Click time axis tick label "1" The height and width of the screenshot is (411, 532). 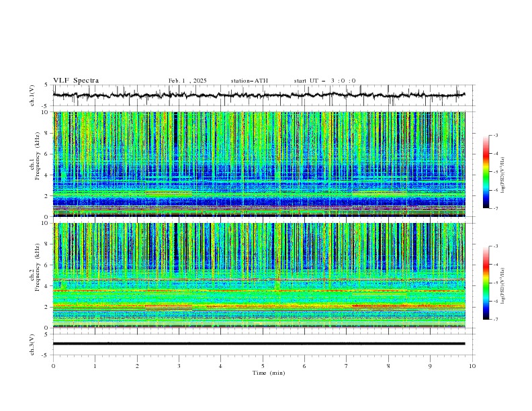click(95, 366)
